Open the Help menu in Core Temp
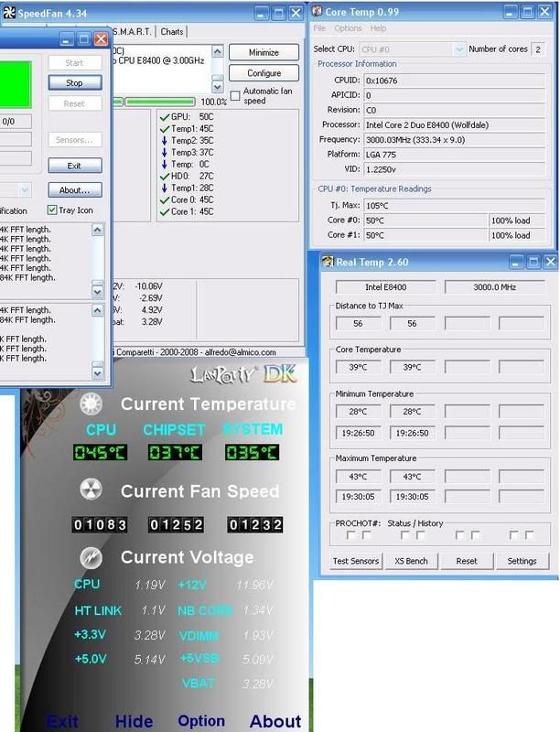Screen dimensions: 560x732 coord(378,28)
